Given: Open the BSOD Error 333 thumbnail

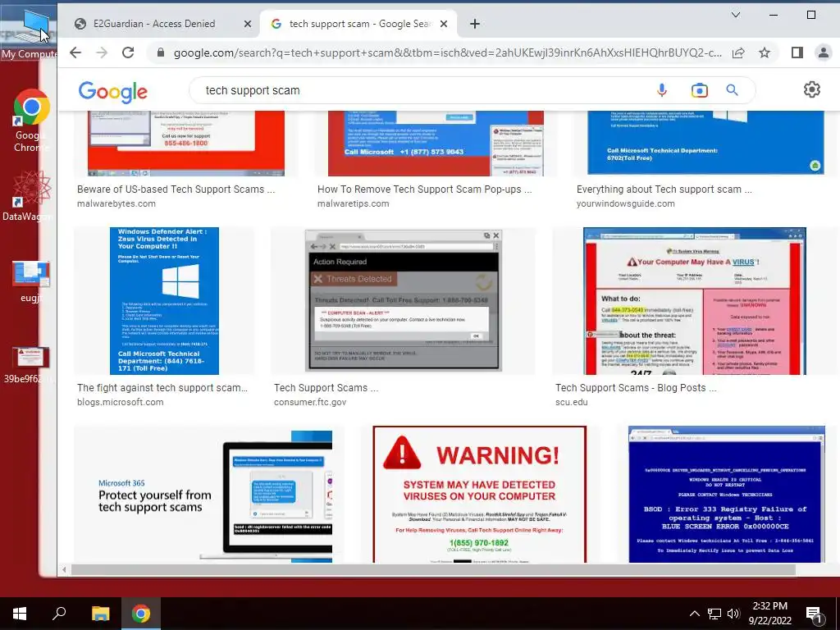Looking at the screenshot, I should (727, 495).
